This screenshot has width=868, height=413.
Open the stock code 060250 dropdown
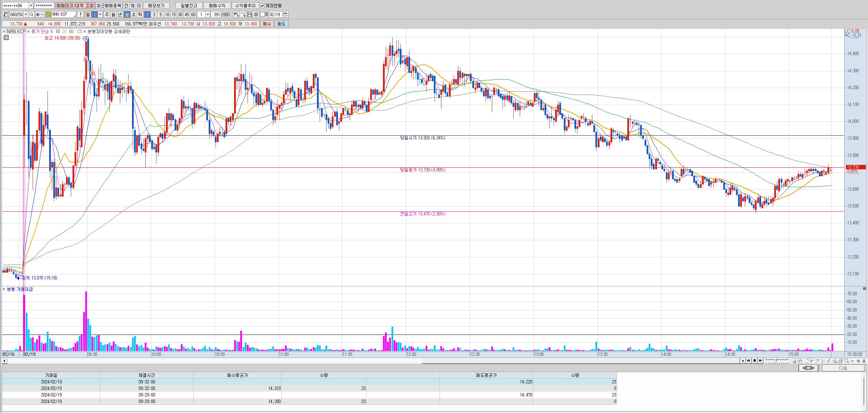click(26, 14)
